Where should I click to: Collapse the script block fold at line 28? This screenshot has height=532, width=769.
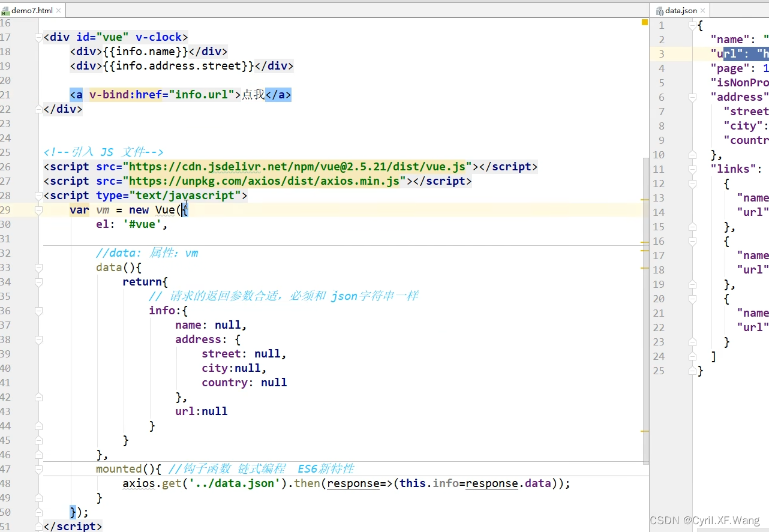click(x=38, y=196)
